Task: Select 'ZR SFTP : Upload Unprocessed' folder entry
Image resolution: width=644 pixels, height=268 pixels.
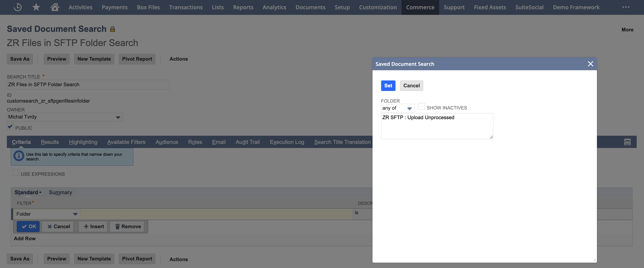Action: pyautogui.click(x=418, y=117)
